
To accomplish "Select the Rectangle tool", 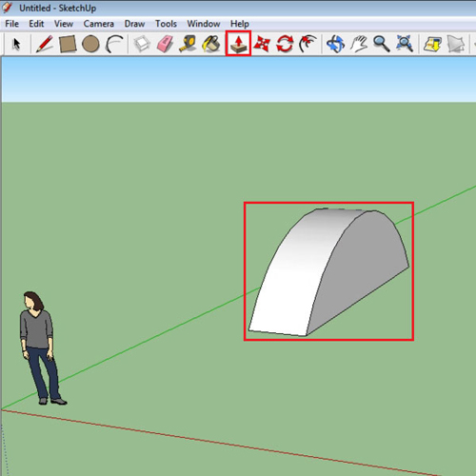I will tap(68, 44).
